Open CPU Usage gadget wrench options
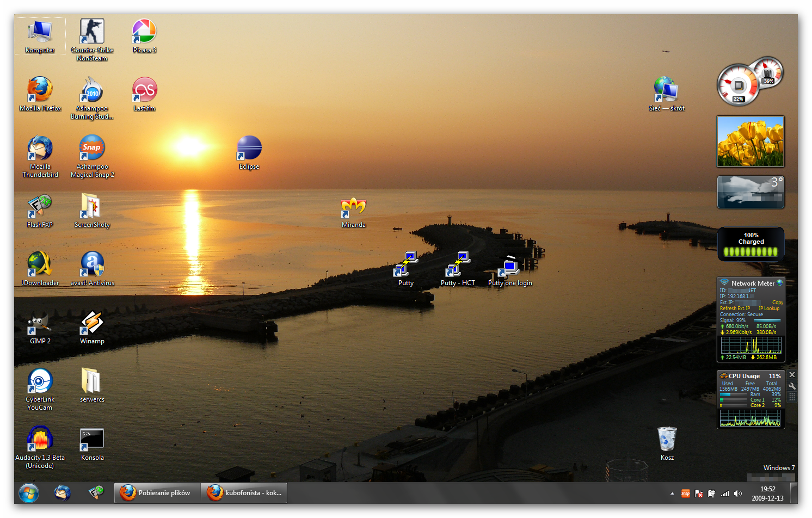Image resolution: width=812 pixels, height=518 pixels. coord(792,386)
